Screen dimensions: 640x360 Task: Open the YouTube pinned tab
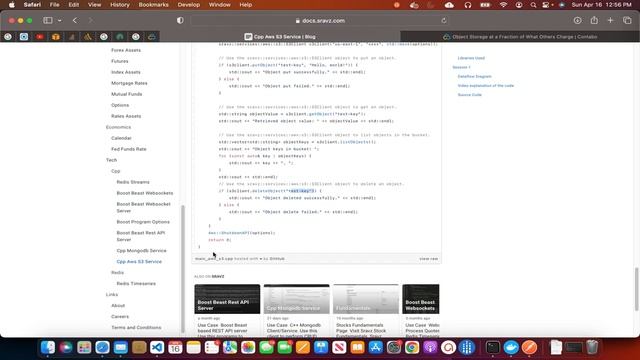click(x=40, y=37)
